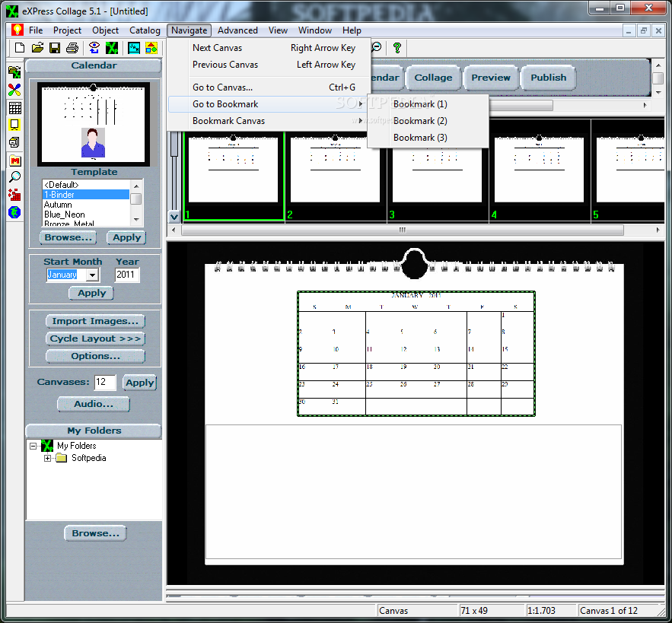
Task: Select the <Default> template entry
Action: tap(86, 185)
